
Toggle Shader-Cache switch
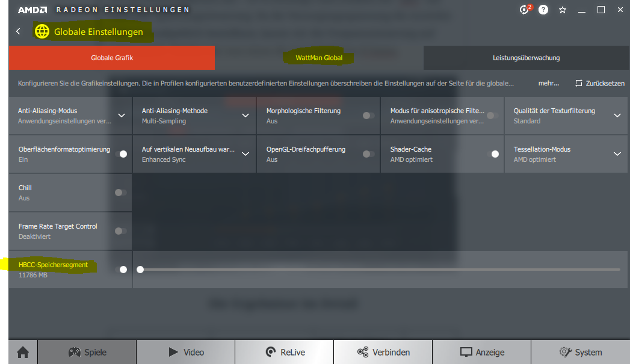(492, 154)
